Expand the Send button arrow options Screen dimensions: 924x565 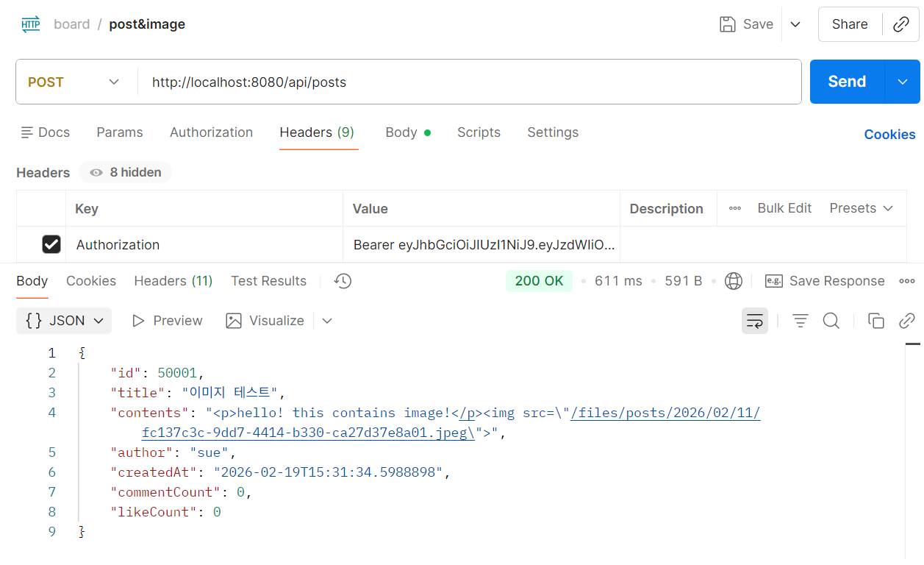903,82
